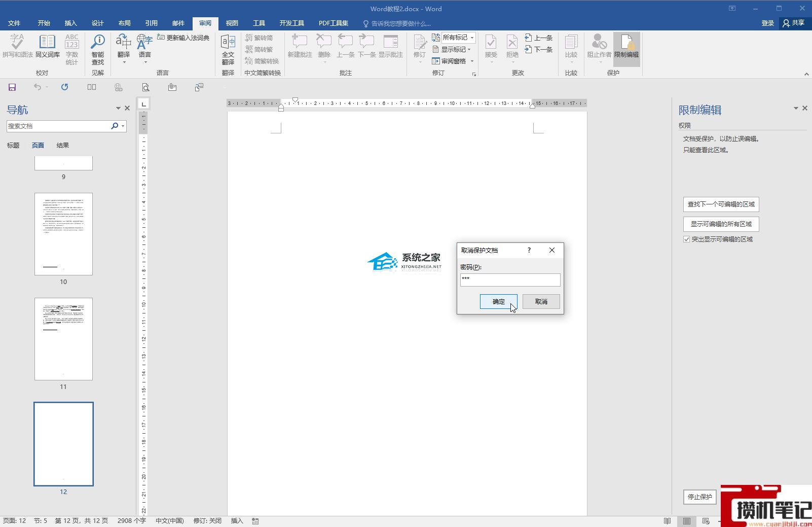Viewport: 812px width, 527px height.
Task: Switch to the View (视图) tab
Action: (x=232, y=23)
